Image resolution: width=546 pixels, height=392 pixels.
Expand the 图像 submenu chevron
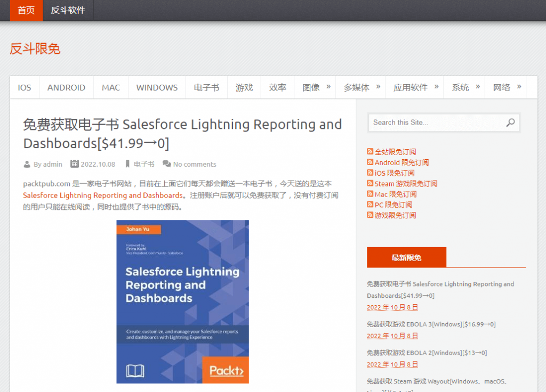pyautogui.click(x=330, y=87)
